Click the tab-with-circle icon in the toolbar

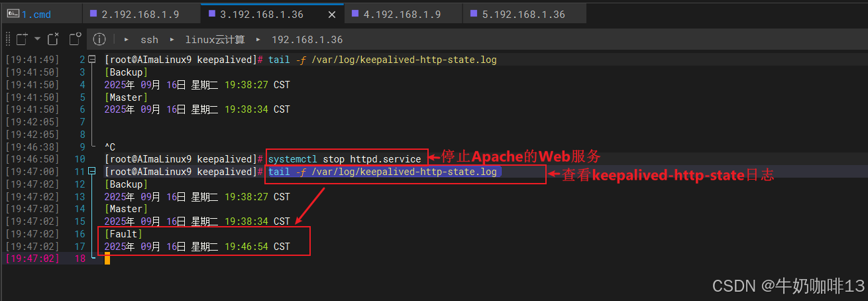point(75,40)
